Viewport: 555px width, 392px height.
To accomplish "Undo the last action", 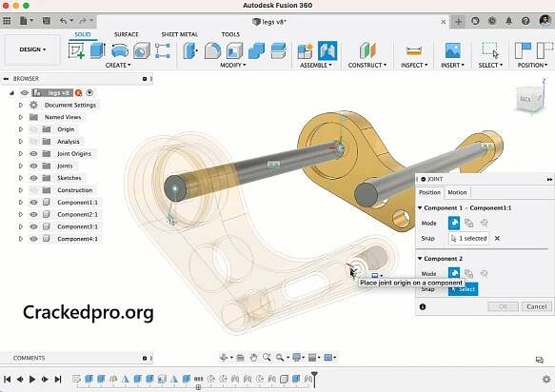I will (x=64, y=21).
